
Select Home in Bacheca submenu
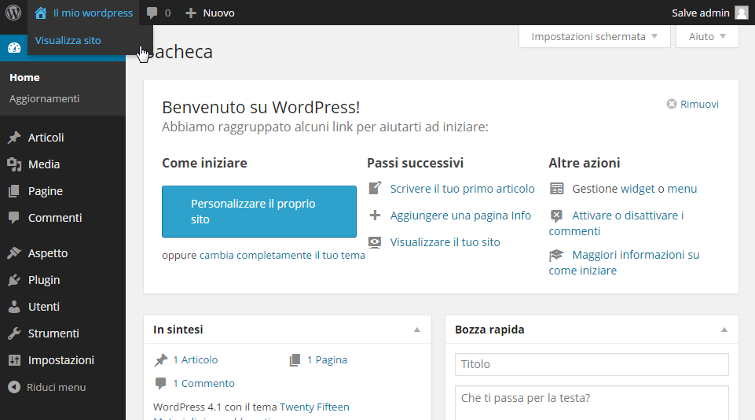tap(25, 77)
